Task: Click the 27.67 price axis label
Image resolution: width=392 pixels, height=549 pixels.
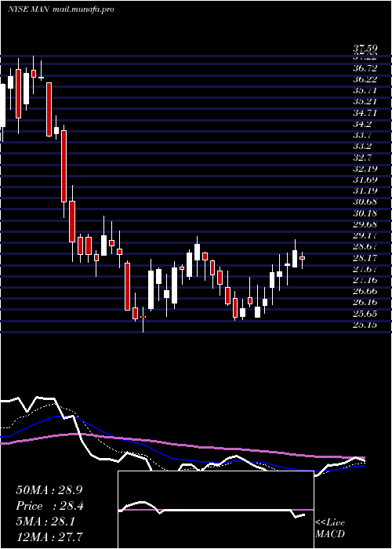Action: pos(365,269)
